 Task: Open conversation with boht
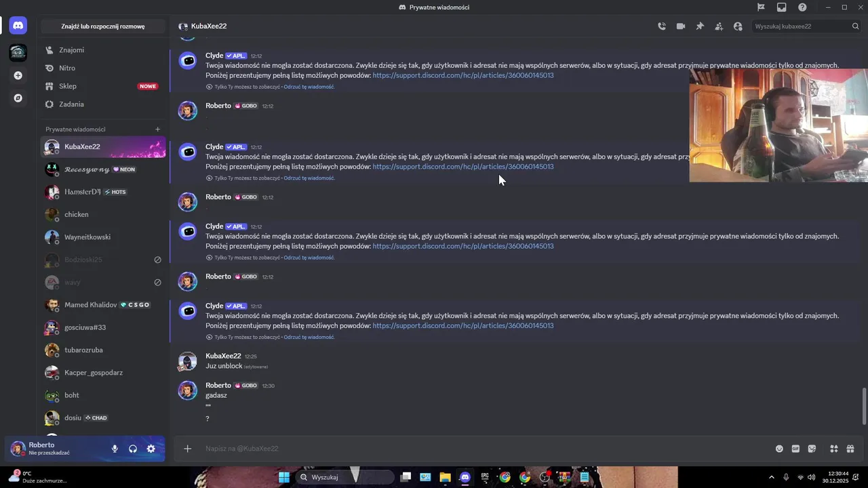pyautogui.click(x=103, y=395)
